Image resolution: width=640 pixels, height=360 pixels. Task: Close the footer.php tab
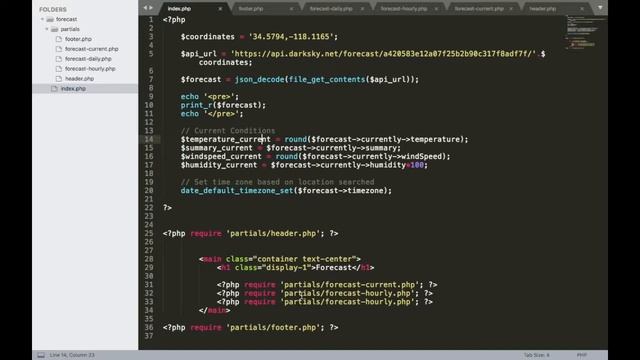[x=291, y=9]
